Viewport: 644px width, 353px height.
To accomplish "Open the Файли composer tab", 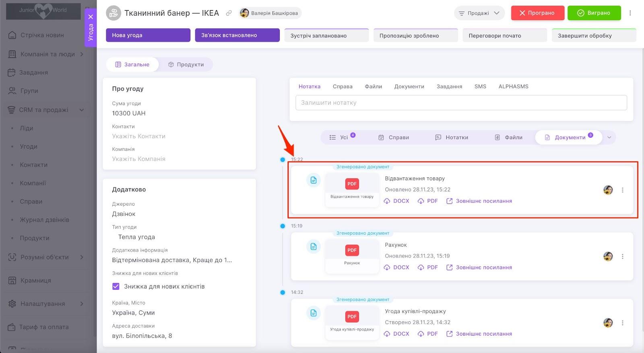I will tap(374, 87).
